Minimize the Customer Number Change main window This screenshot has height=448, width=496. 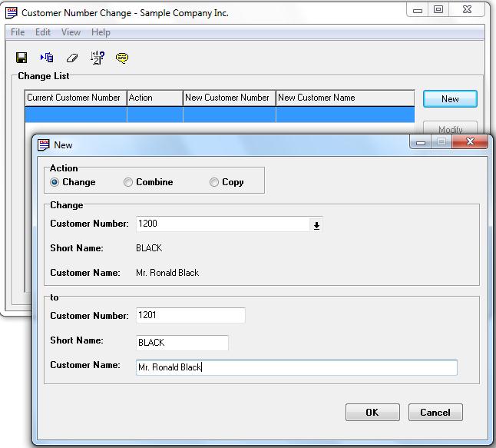tap(418, 11)
